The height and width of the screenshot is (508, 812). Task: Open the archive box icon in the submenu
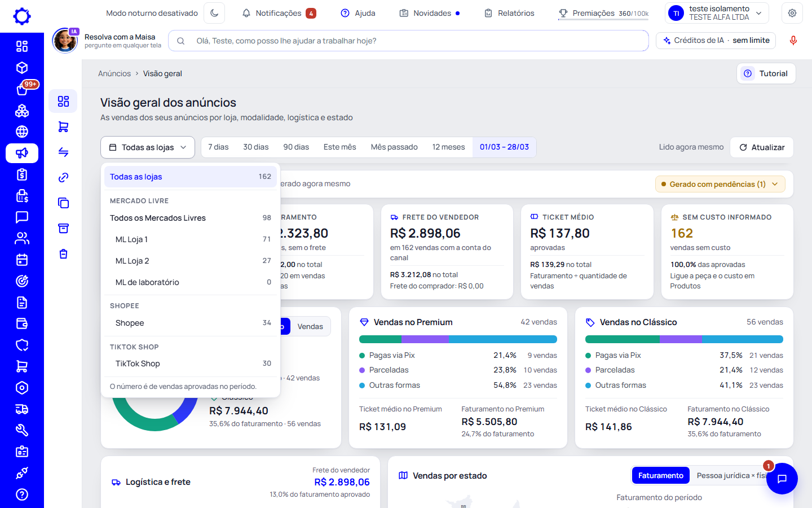click(x=63, y=229)
